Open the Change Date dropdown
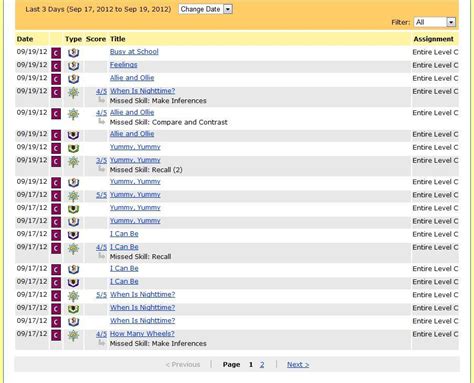This screenshot has width=474, height=383. pos(205,9)
